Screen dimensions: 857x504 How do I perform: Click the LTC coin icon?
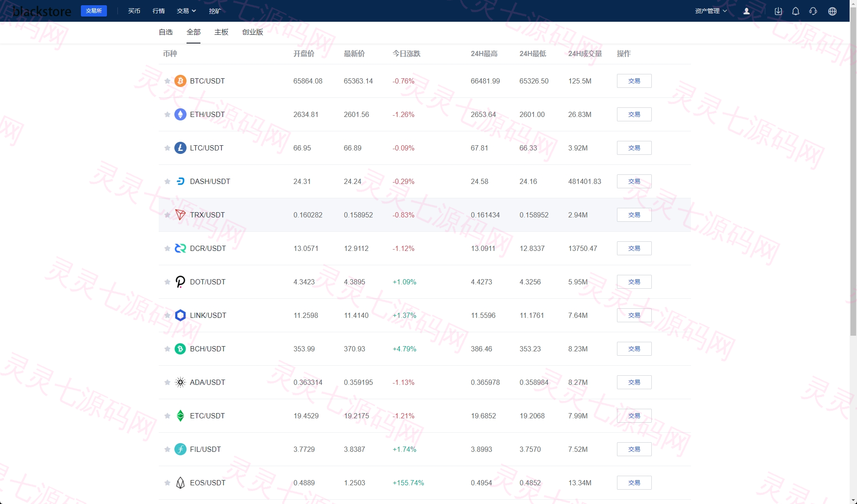(x=180, y=148)
